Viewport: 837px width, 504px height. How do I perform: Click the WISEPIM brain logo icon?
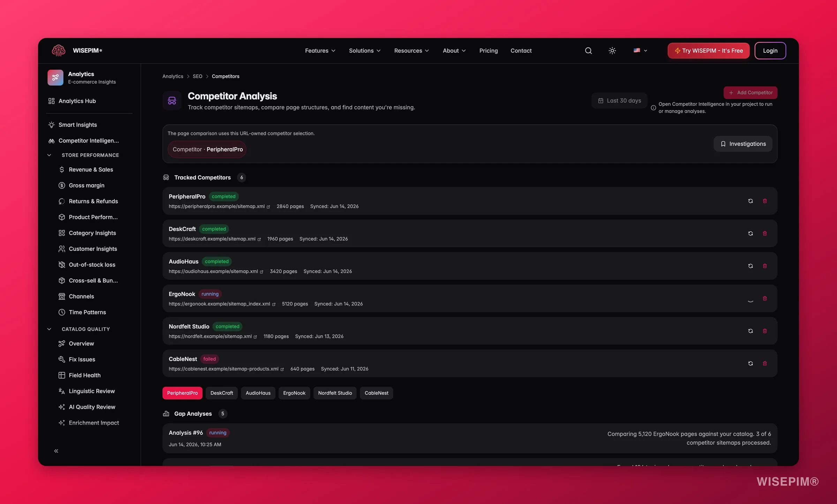click(59, 51)
